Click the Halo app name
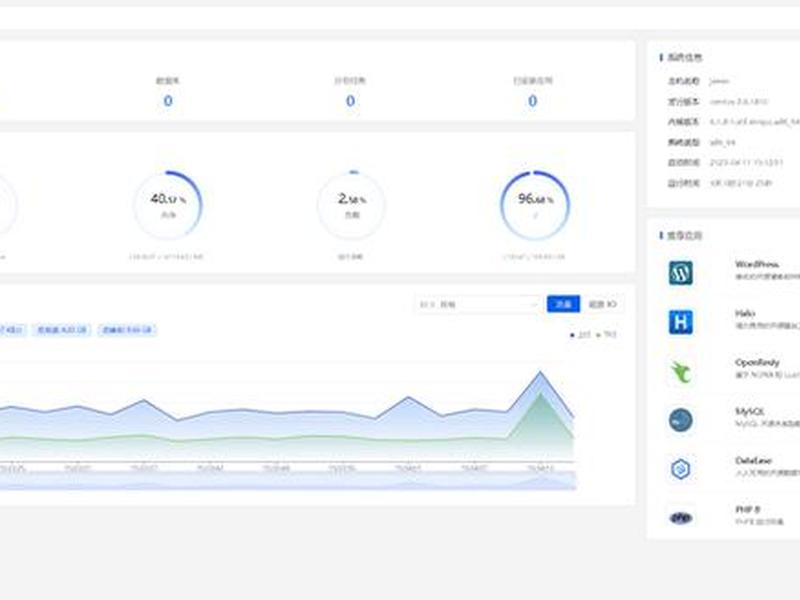The width and height of the screenshot is (800, 600). pos(745,313)
